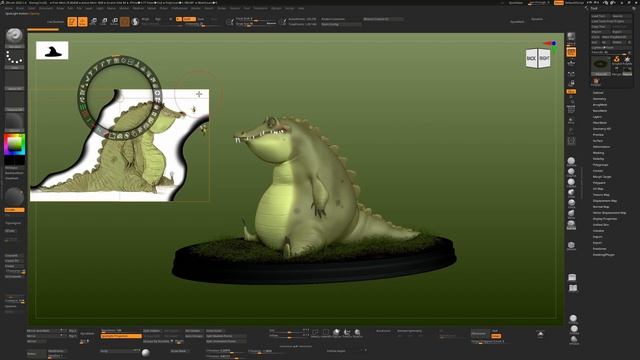
Task: Expand the Polypaint subpalette
Action: [x=599, y=182]
